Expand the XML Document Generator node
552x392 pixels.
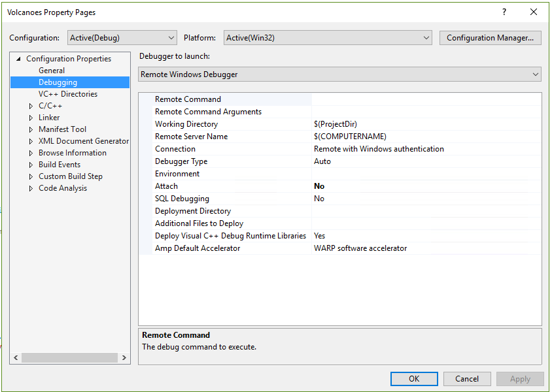click(30, 140)
